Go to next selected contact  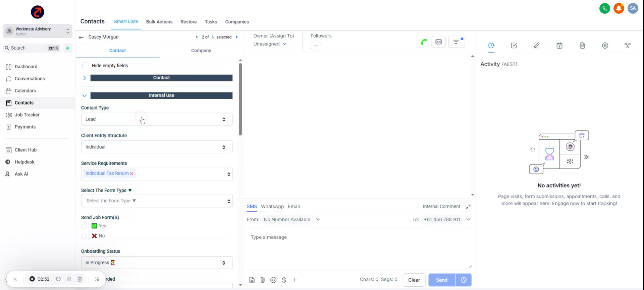pyautogui.click(x=237, y=37)
